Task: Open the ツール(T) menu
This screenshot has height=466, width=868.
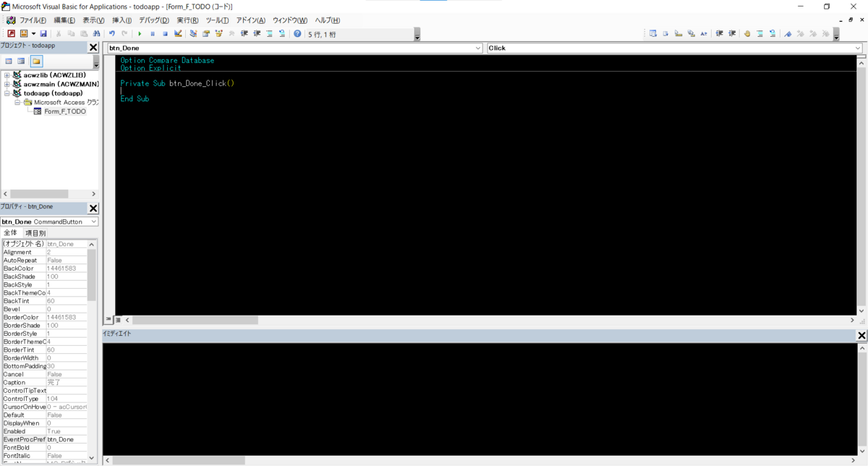Action: pos(217,20)
